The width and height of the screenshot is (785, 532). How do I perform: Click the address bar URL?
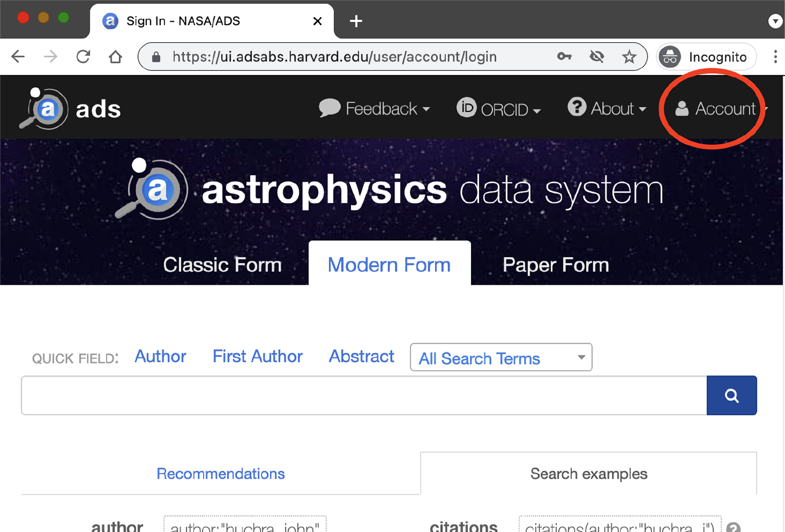click(335, 57)
